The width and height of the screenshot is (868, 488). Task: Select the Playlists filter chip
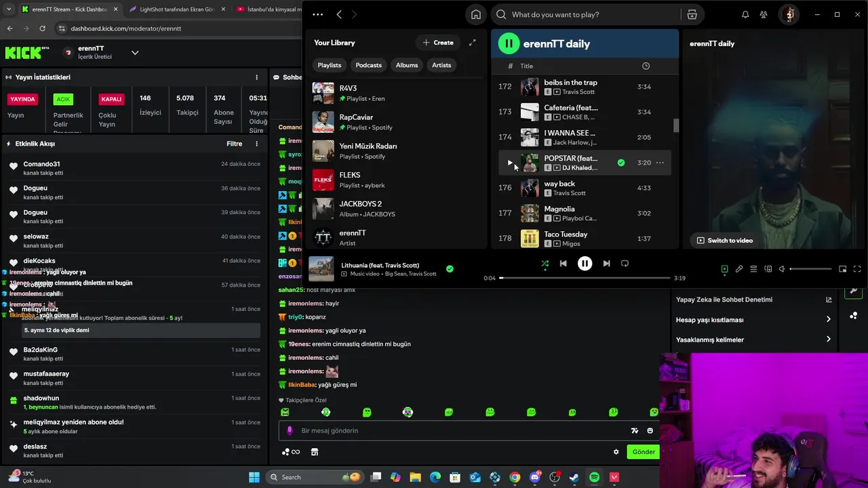click(x=330, y=65)
